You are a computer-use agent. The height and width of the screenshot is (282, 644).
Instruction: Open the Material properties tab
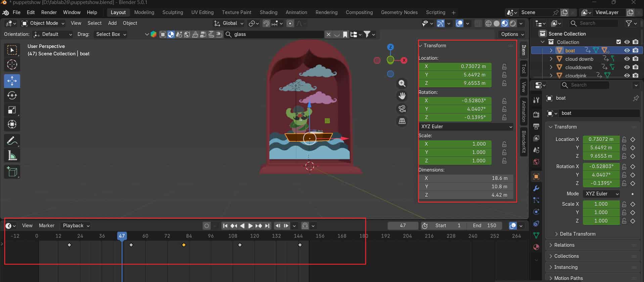pyautogui.click(x=536, y=247)
